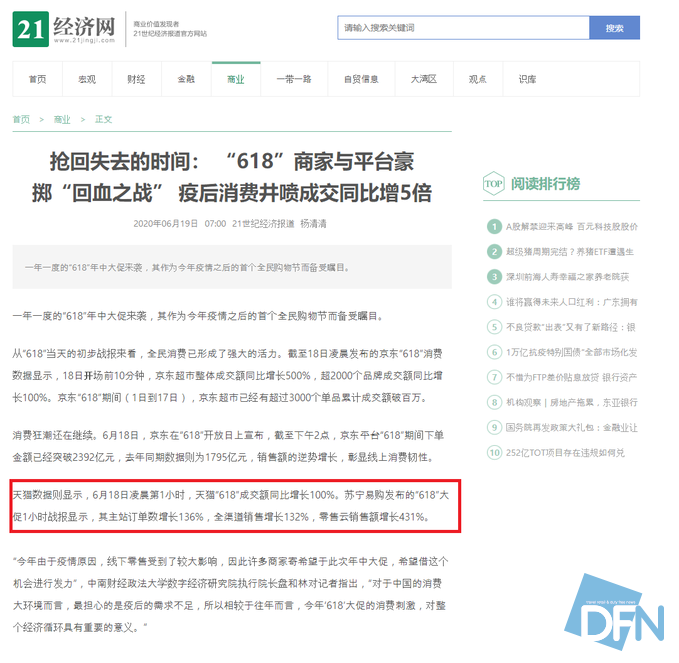Open ranked article A股解禁迎来高峰
The height and width of the screenshot is (663, 679).
point(572,226)
